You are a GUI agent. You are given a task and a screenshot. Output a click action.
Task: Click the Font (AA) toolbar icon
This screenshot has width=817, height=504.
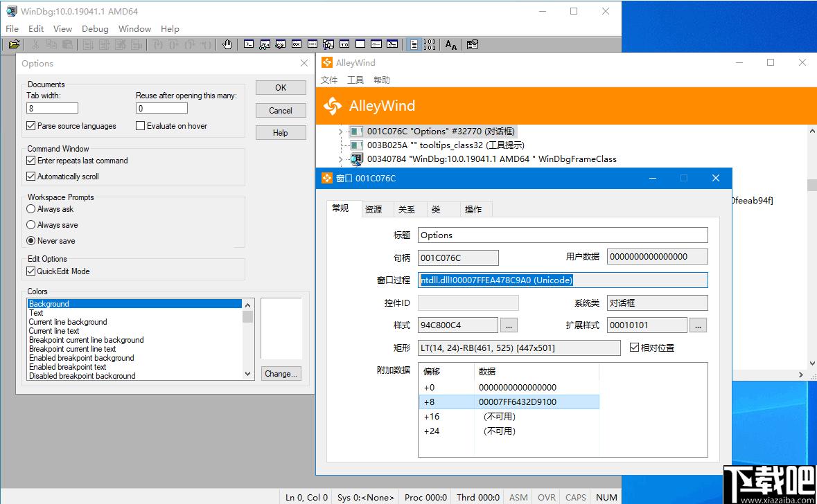tap(450, 45)
